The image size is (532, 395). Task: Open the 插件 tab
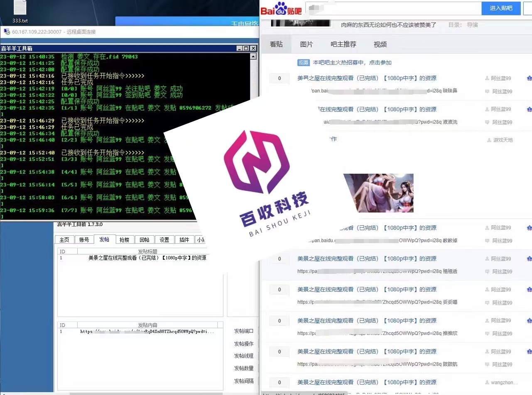tap(184, 240)
